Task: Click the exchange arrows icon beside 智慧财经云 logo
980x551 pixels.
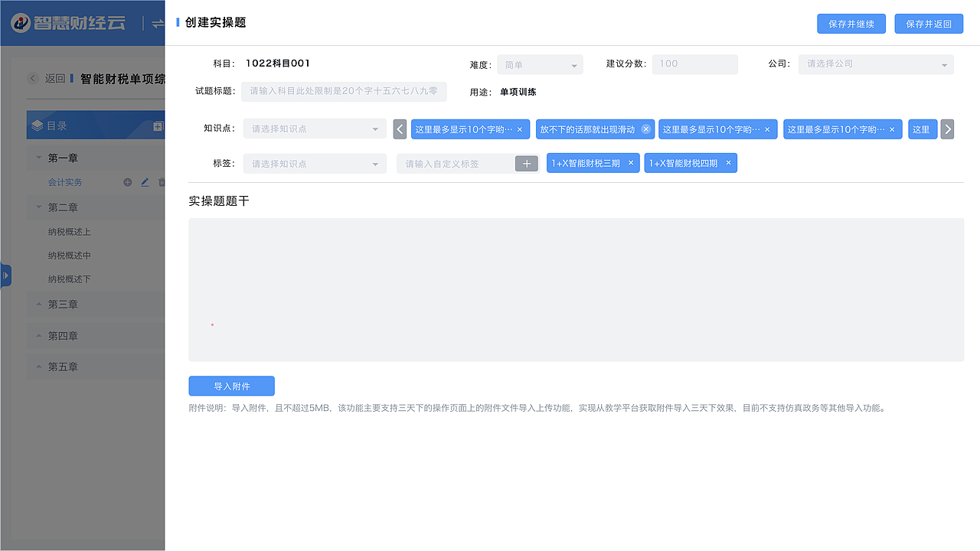Action: [158, 22]
